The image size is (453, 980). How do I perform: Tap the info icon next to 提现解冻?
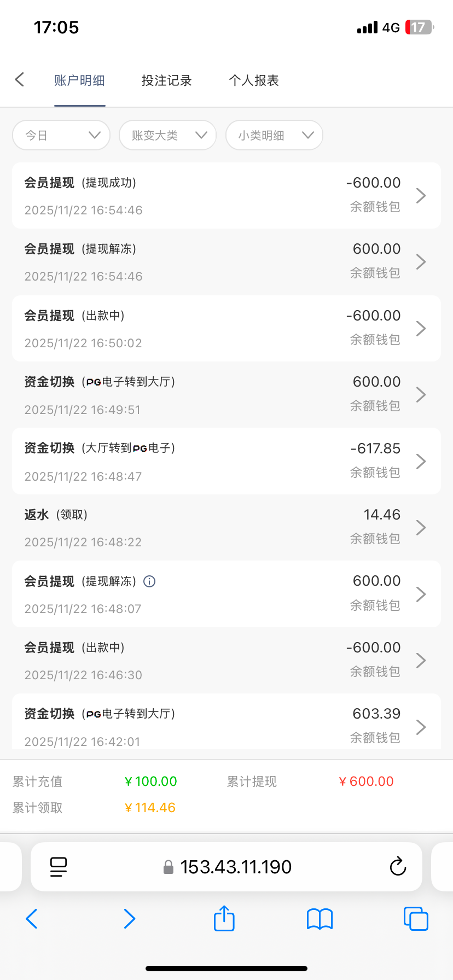coord(149,581)
